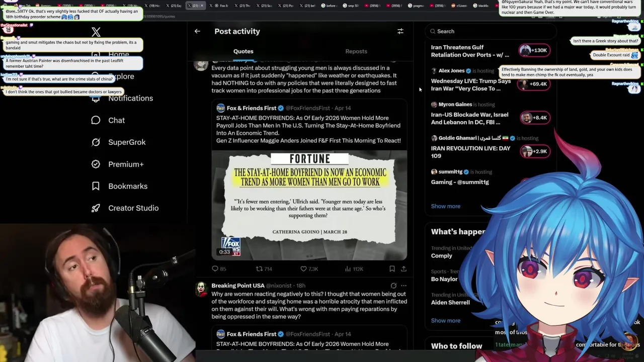The width and height of the screenshot is (644, 362).
Task: Play the Fox News video thumbnail
Action: [x=309, y=205]
